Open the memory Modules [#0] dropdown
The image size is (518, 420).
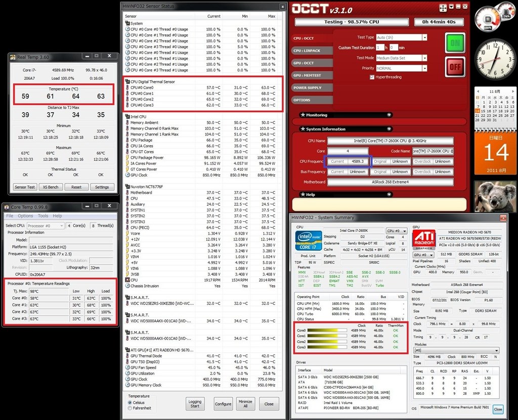456,350
